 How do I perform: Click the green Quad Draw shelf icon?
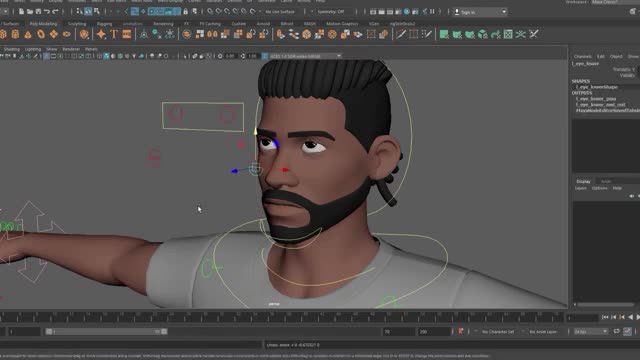point(444,34)
